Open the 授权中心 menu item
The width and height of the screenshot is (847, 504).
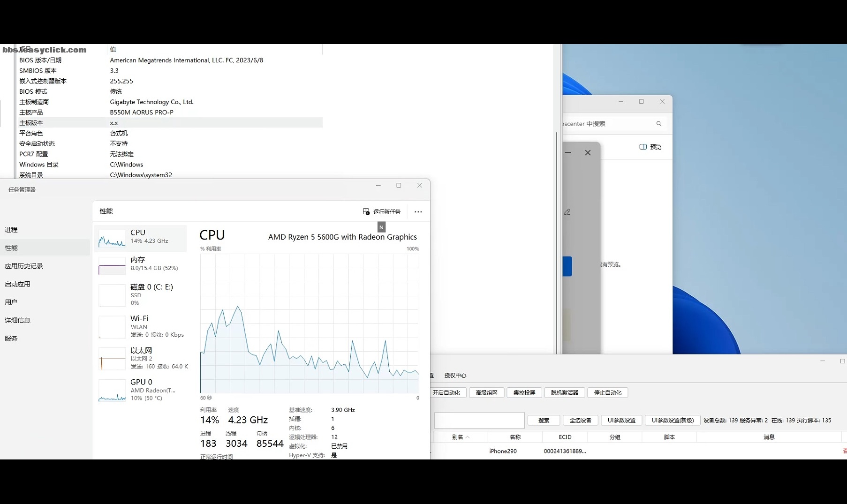(455, 376)
